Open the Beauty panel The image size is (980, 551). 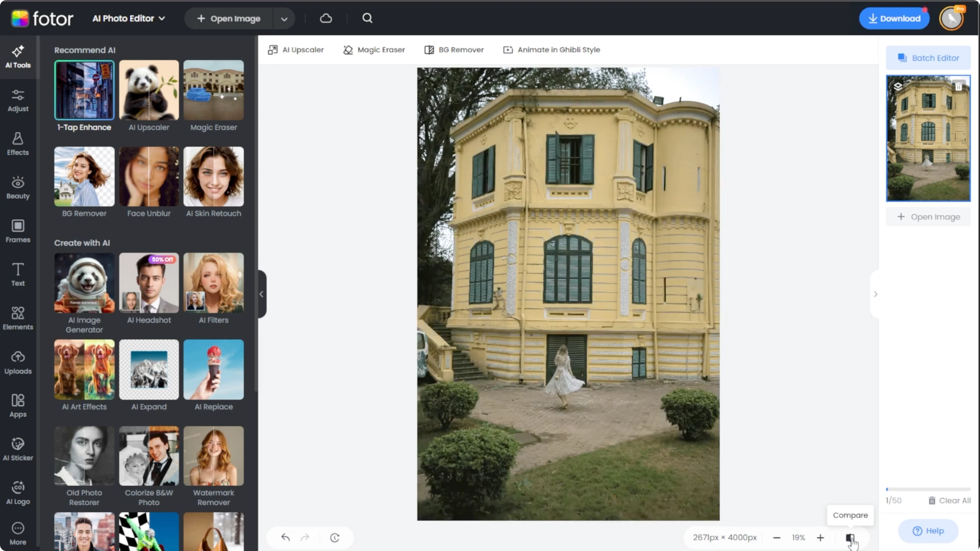(18, 188)
